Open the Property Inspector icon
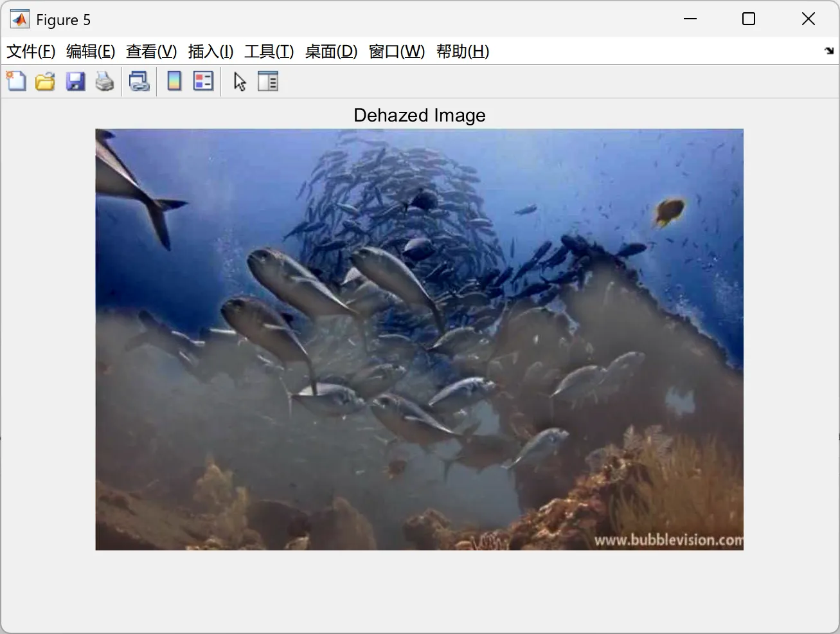 (268, 82)
